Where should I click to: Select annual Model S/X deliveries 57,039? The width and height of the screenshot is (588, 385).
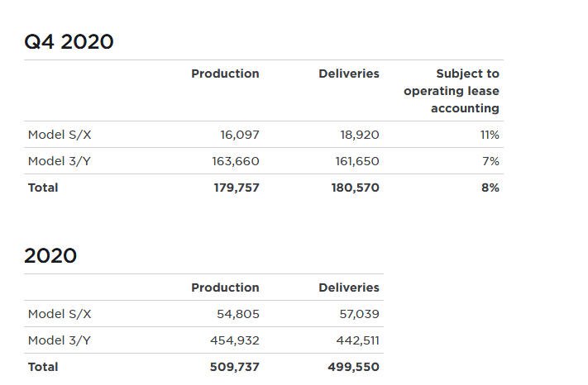[360, 314]
